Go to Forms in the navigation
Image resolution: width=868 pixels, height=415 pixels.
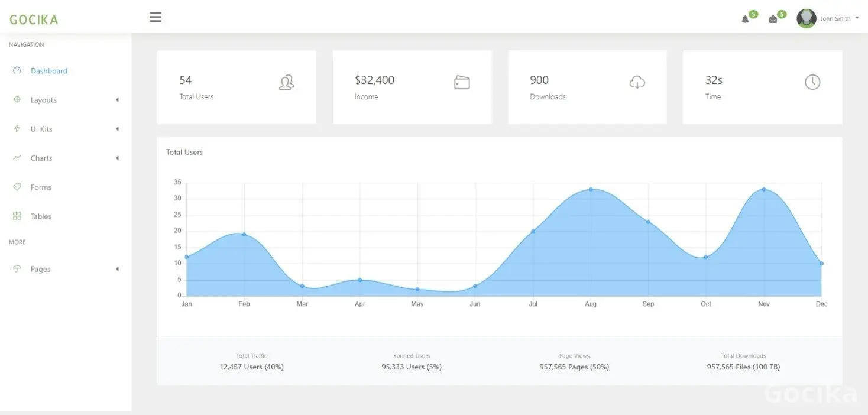pos(41,187)
